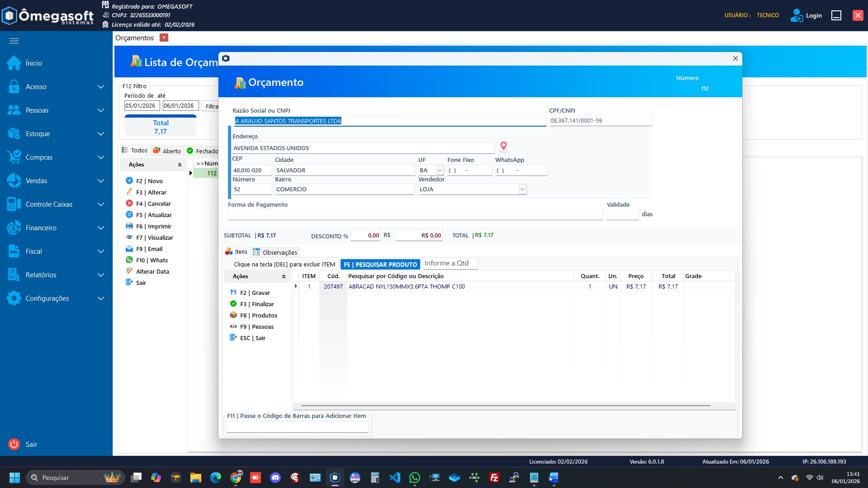Viewport: 868px width, 488px height.
Task: Switch to the Itens tab
Action: tap(237, 252)
